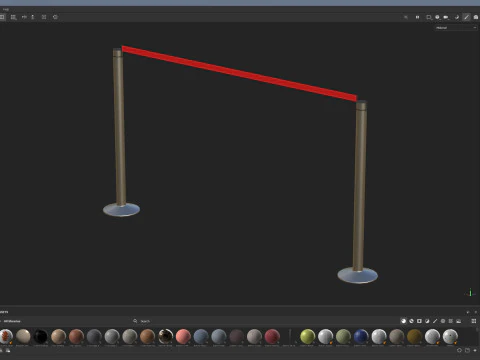Toggle the brushes filter slash icon

pos(435,321)
